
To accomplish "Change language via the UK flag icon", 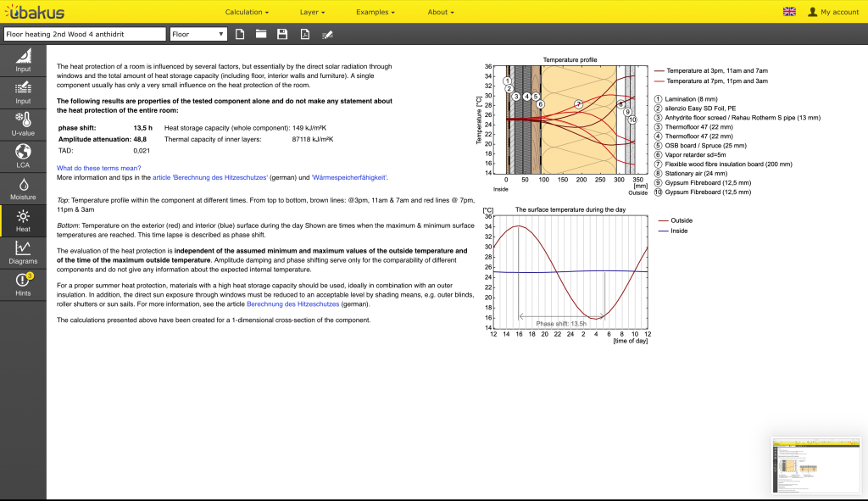I will click(789, 12).
